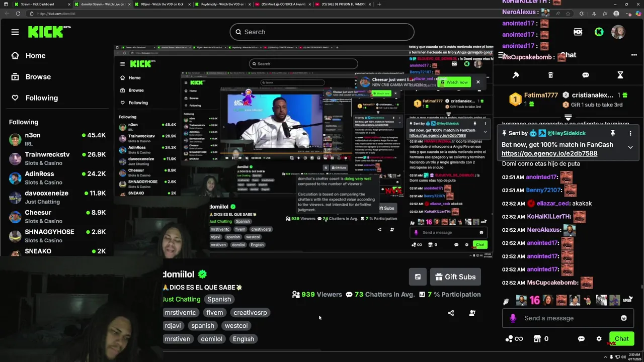Click @HeySidekick sender name
644x362 pixels.
(x=567, y=133)
